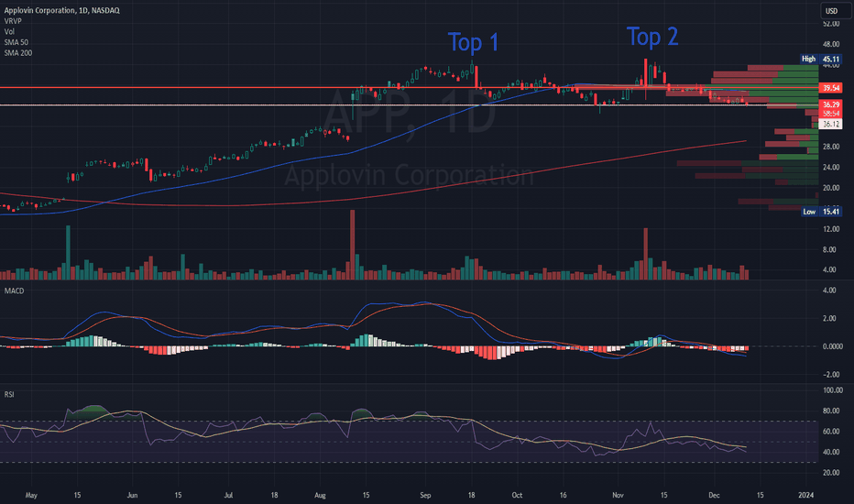Click the 48.00 price axis value

(x=831, y=45)
